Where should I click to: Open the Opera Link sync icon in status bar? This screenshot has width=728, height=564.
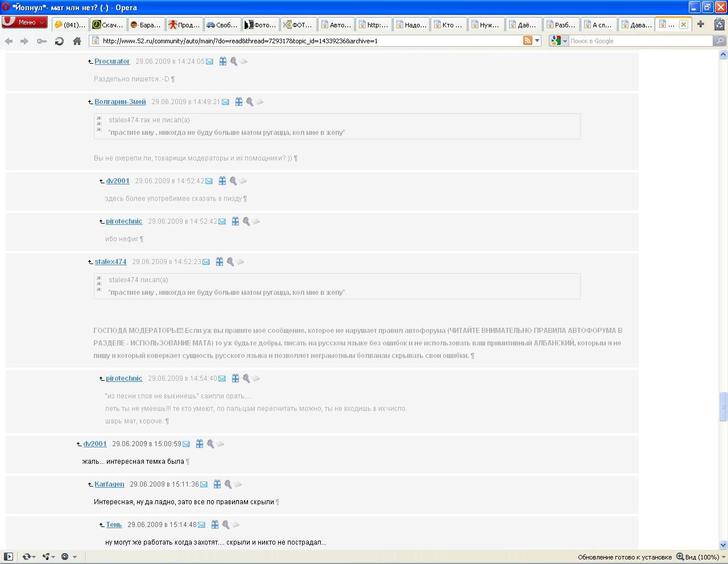pos(26,557)
